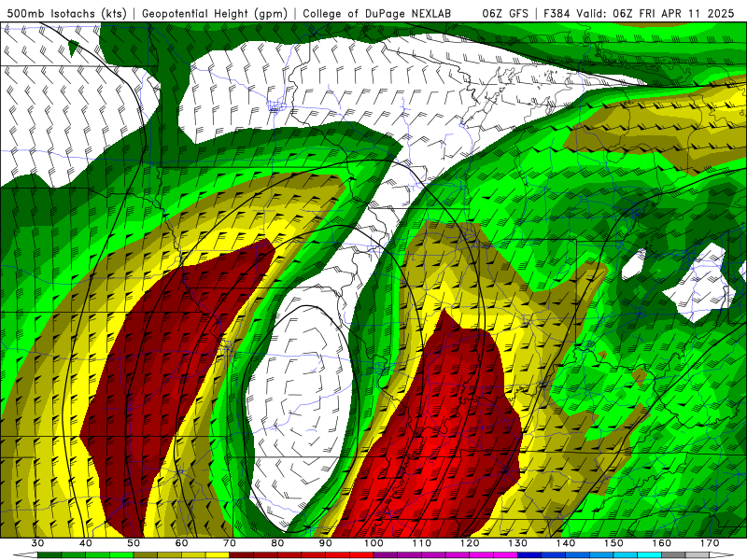Click the 'Geopotential Height (gpm)' title text
This screenshot has width=747, height=560.
click(215, 13)
